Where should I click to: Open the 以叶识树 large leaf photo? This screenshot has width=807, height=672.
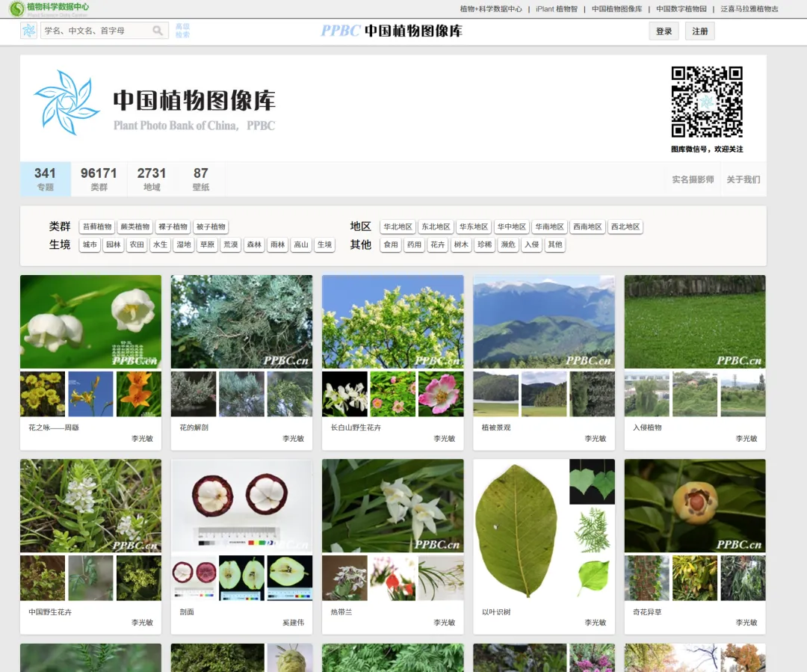click(x=516, y=530)
